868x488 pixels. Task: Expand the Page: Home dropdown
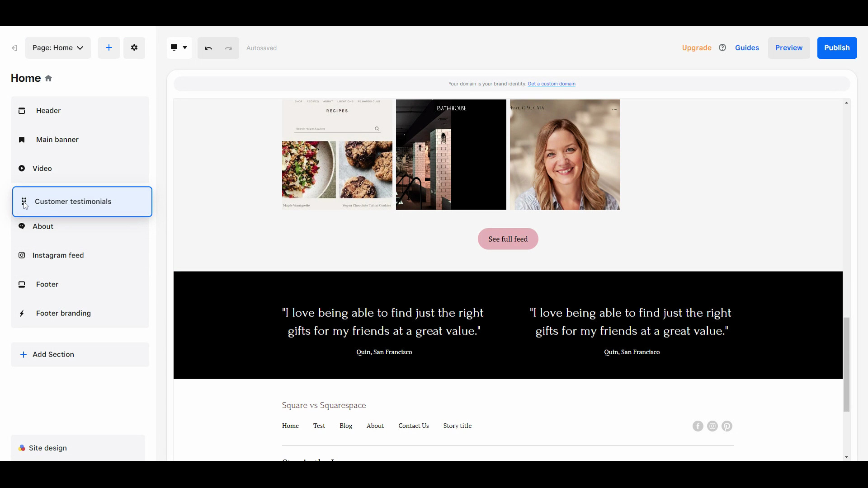pyautogui.click(x=58, y=48)
